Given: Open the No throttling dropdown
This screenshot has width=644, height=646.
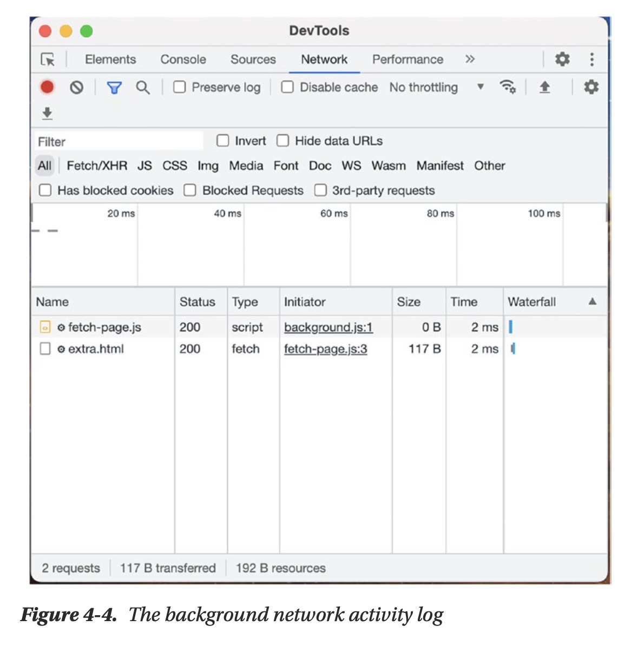Looking at the screenshot, I should [436, 87].
